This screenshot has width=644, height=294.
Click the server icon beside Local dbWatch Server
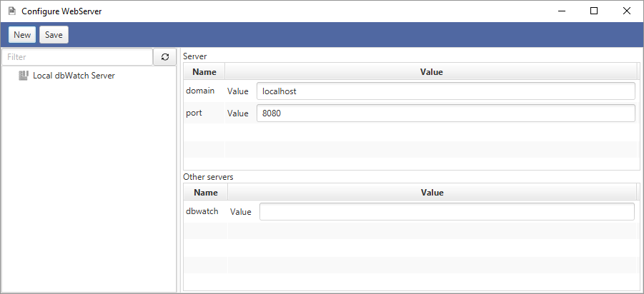coord(24,76)
